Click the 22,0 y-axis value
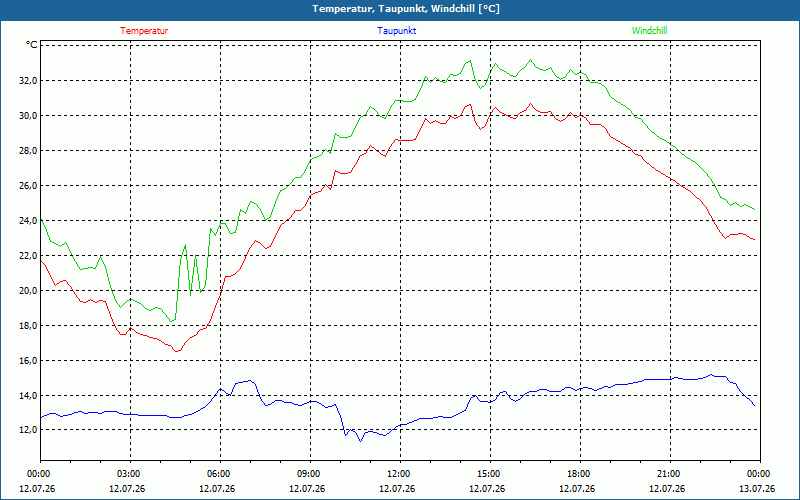This screenshot has height=500, width=800. [x=28, y=256]
